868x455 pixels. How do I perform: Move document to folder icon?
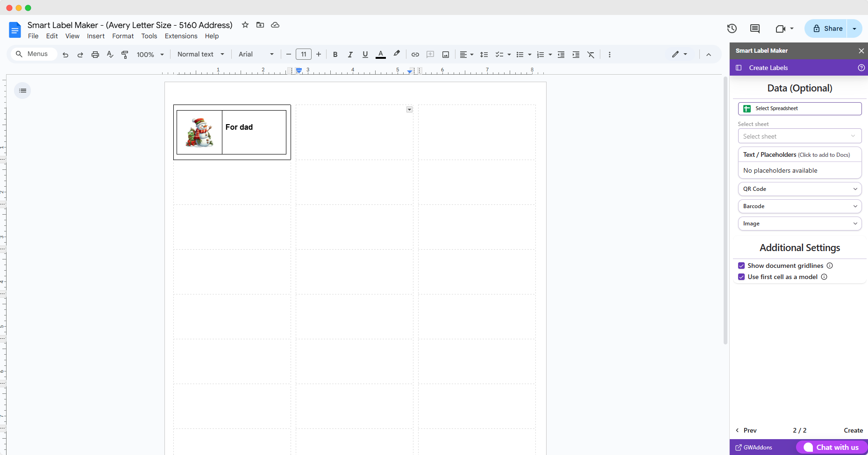tap(260, 25)
